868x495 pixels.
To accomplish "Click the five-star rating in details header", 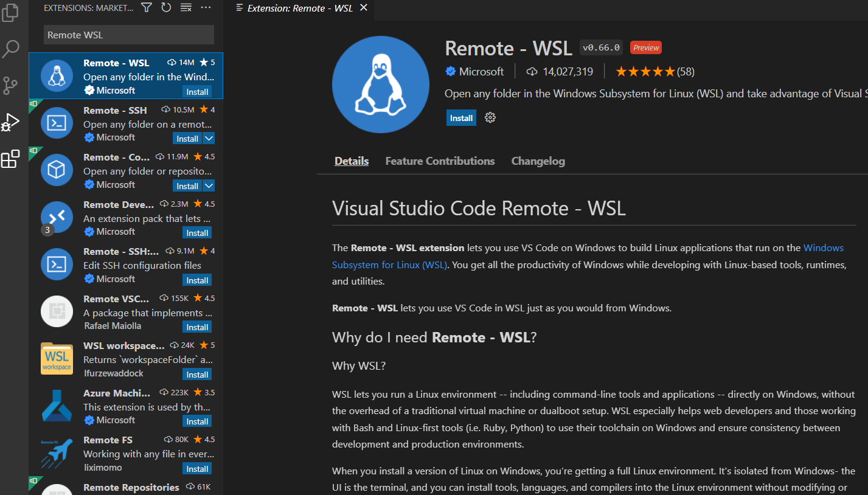I will click(x=645, y=72).
